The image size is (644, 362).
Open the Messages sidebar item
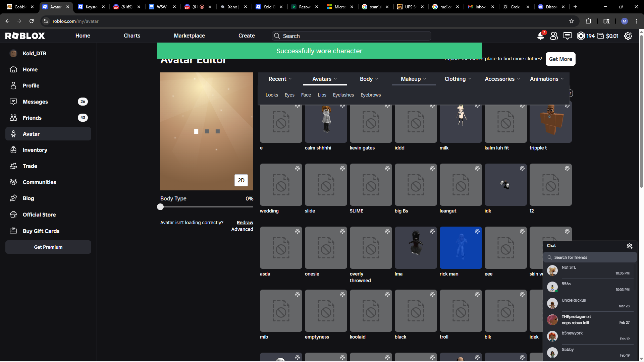point(48,102)
